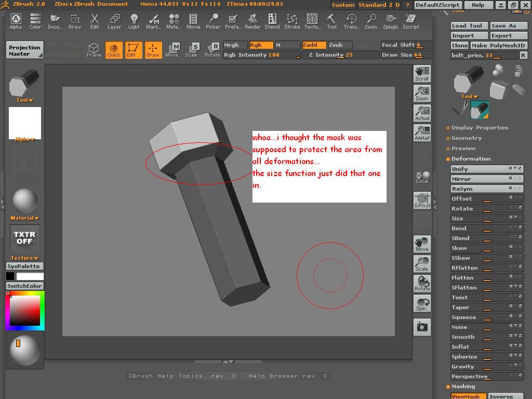Screen dimensions: 532x399
Task: Expand the Geometry section
Action: (466, 138)
